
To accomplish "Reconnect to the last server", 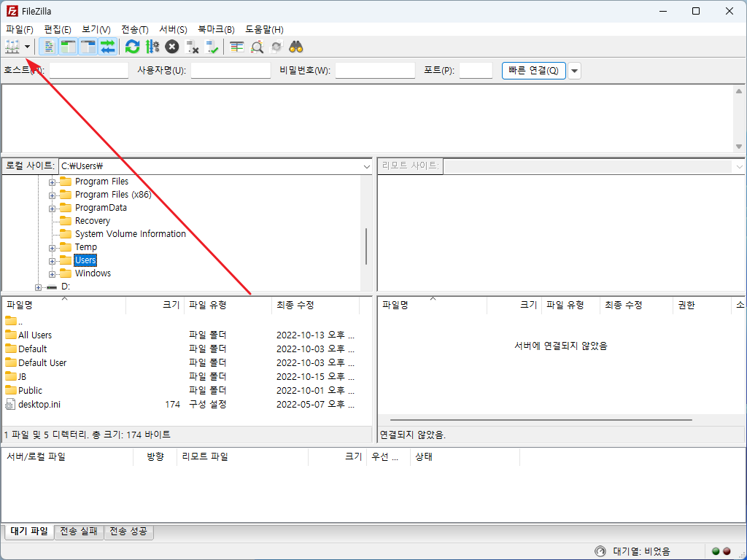I will (x=212, y=47).
